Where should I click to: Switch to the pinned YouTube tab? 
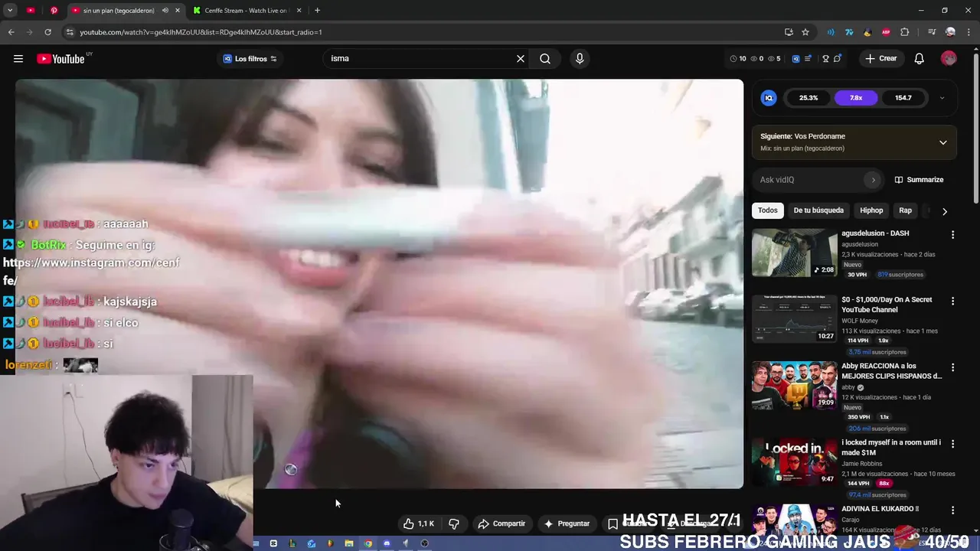click(31, 11)
